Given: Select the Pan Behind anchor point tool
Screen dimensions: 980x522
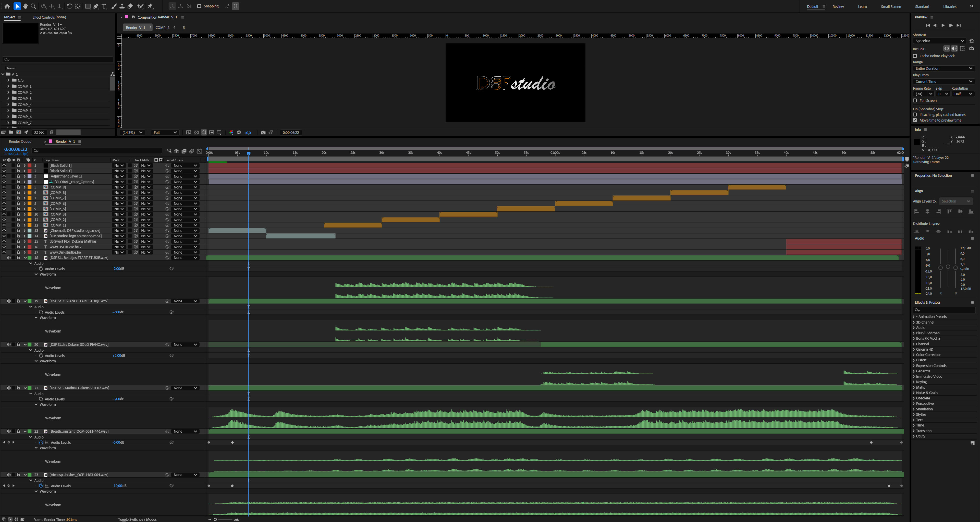Looking at the screenshot, I should (x=78, y=6).
